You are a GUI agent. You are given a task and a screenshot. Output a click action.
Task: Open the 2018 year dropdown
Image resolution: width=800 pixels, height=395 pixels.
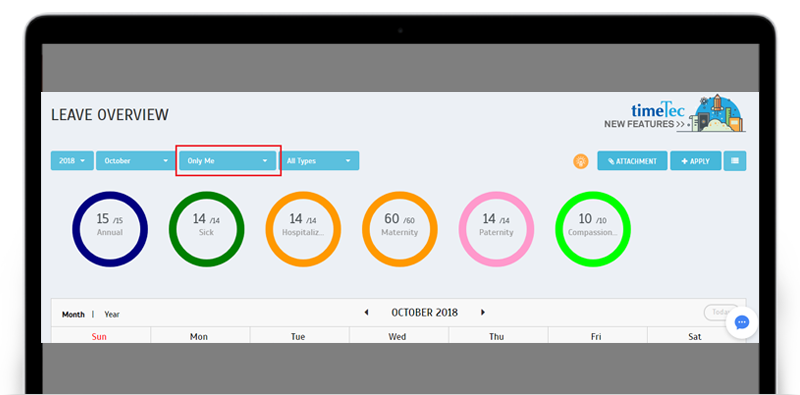72,161
